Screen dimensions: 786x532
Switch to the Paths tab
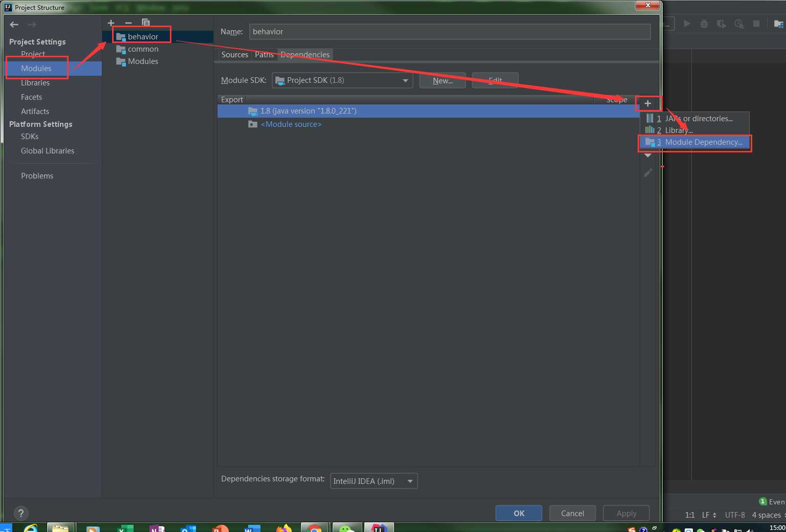(264, 55)
